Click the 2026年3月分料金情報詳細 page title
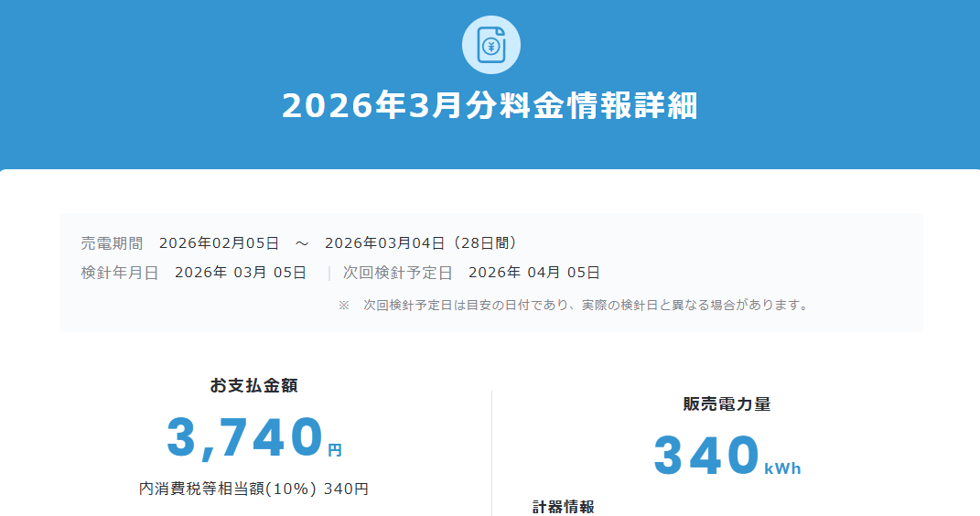 (490, 106)
